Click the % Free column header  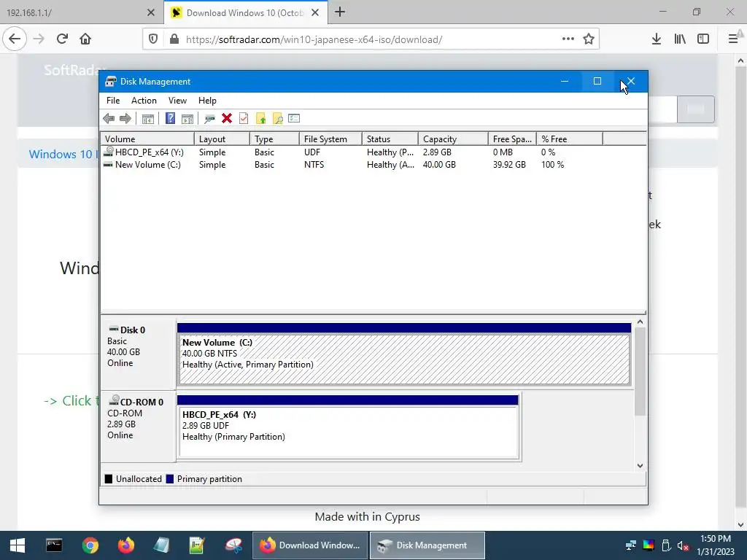click(x=570, y=139)
